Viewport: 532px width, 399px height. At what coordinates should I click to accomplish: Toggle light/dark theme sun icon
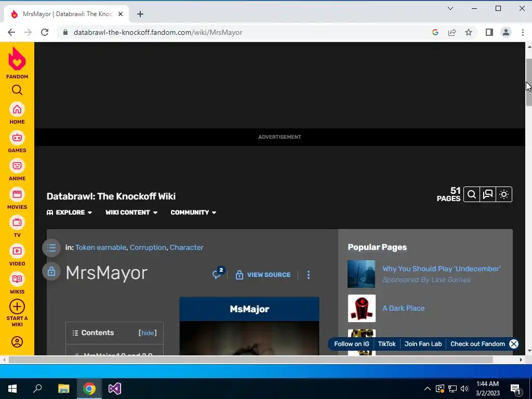(x=504, y=194)
